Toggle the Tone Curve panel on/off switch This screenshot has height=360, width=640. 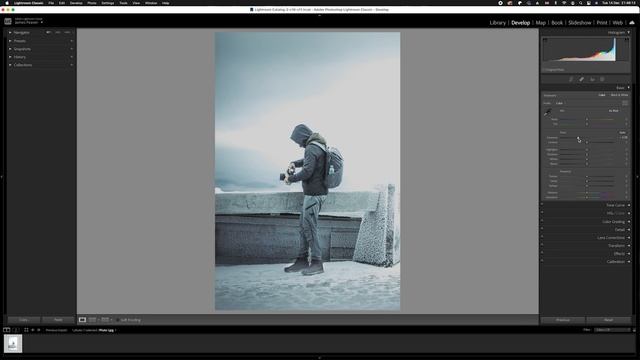[x=542, y=205]
